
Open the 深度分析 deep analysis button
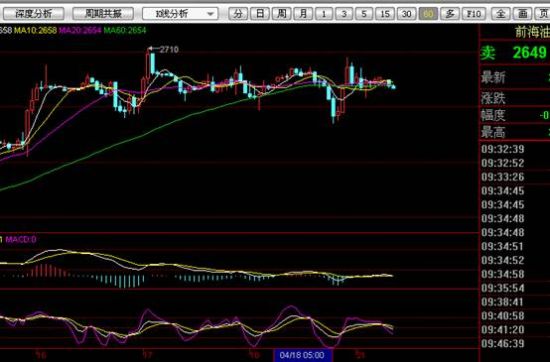tap(34, 14)
